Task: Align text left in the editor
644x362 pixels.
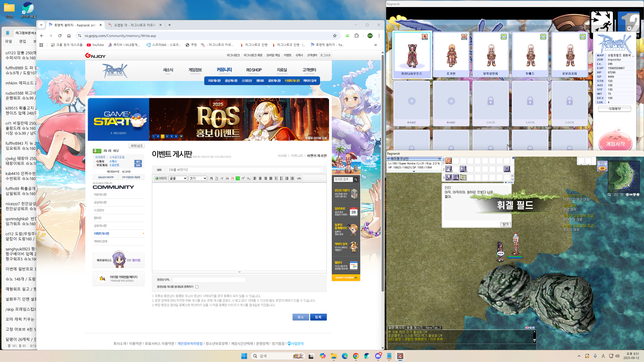Action: 255,178
